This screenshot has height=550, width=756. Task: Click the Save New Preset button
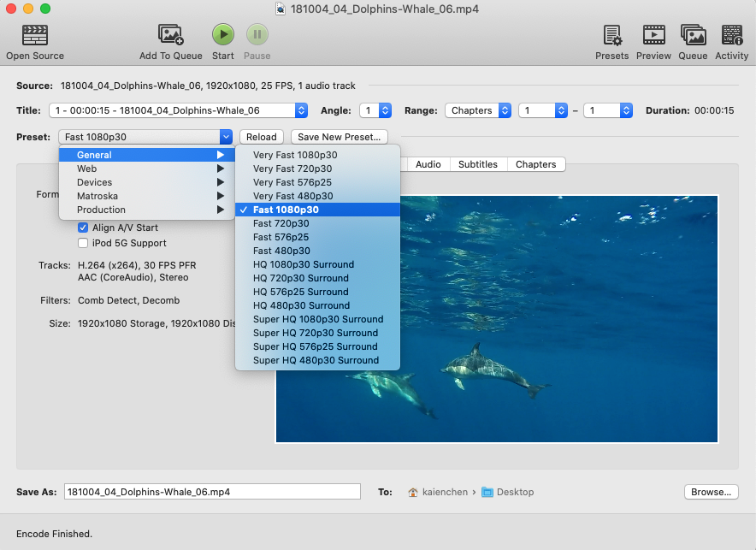339,137
